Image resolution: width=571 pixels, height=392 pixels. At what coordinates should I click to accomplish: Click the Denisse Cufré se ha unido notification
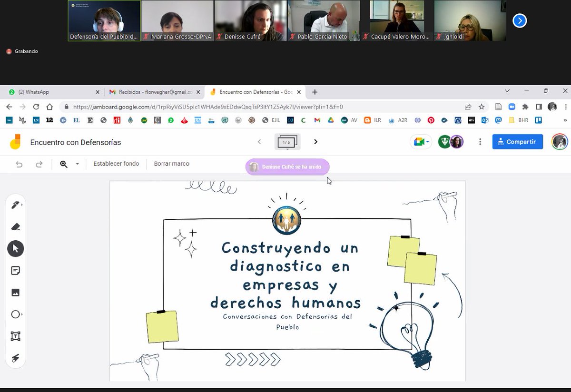tap(287, 167)
